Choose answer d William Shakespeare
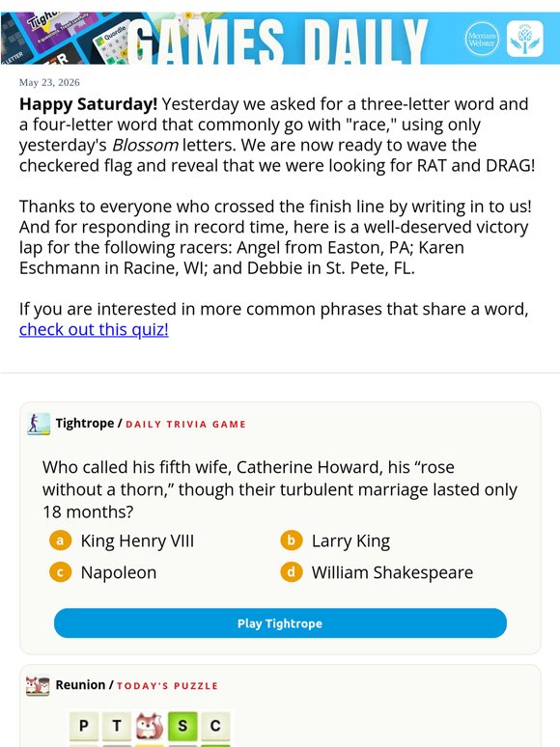Image resolution: width=560 pixels, height=747 pixels. (x=377, y=572)
